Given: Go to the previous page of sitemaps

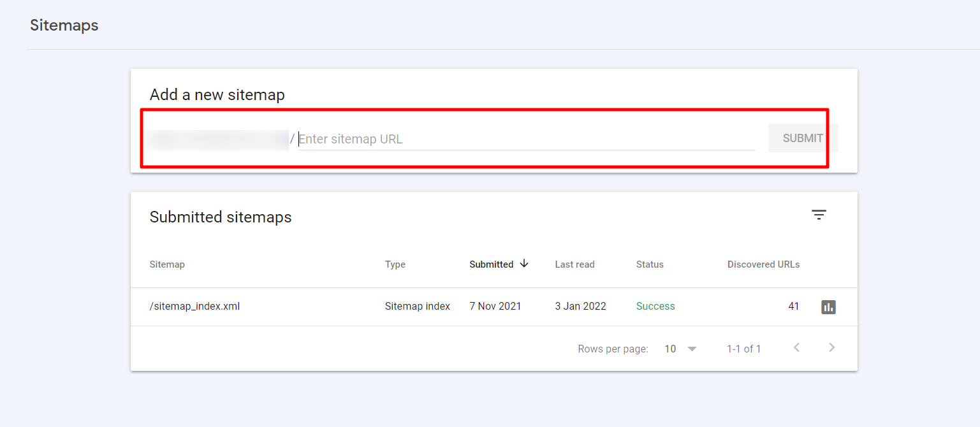Looking at the screenshot, I should pyautogui.click(x=796, y=348).
